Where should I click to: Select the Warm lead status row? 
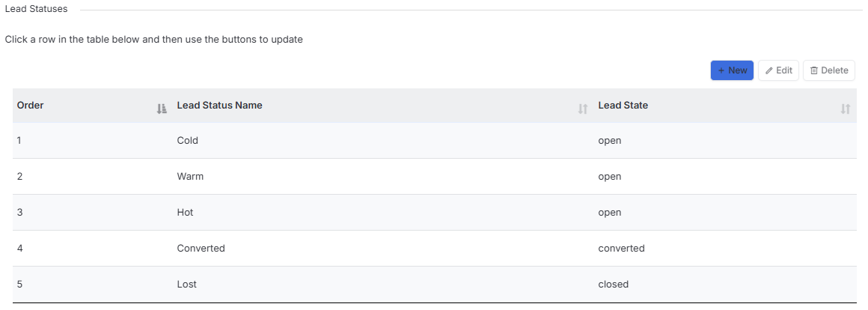pos(433,177)
